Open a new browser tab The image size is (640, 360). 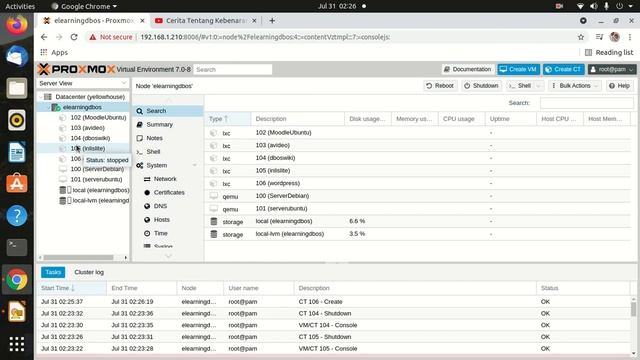(x=272, y=20)
